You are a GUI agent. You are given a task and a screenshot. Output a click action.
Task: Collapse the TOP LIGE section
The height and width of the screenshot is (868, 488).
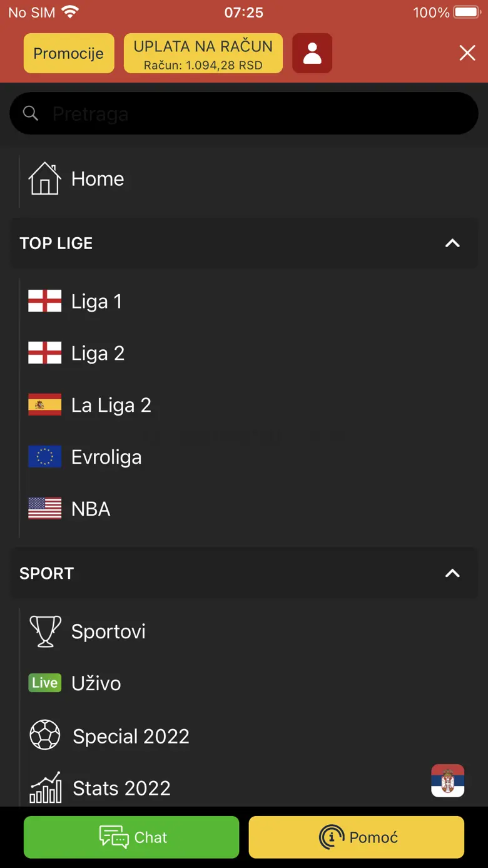[452, 243]
